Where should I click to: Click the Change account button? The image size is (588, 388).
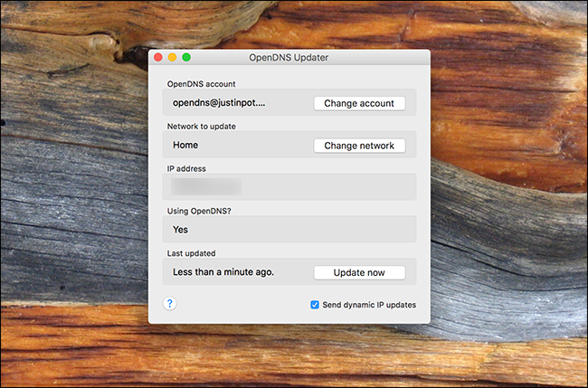pos(359,103)
